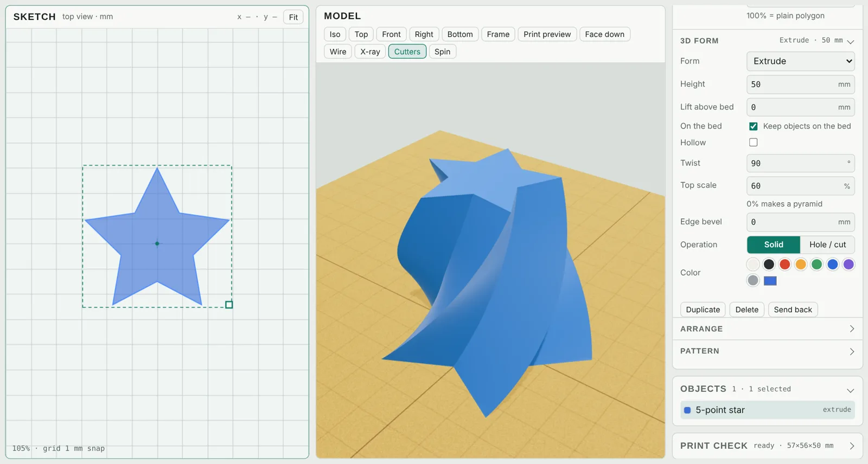Click the Top scale field
The width and height of the screenshot is (868, 464).
click(x=801, y=186)
